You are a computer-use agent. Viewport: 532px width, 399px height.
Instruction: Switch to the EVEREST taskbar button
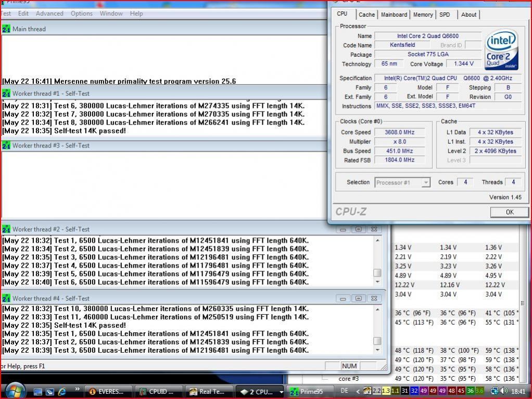tap(109, 392)
